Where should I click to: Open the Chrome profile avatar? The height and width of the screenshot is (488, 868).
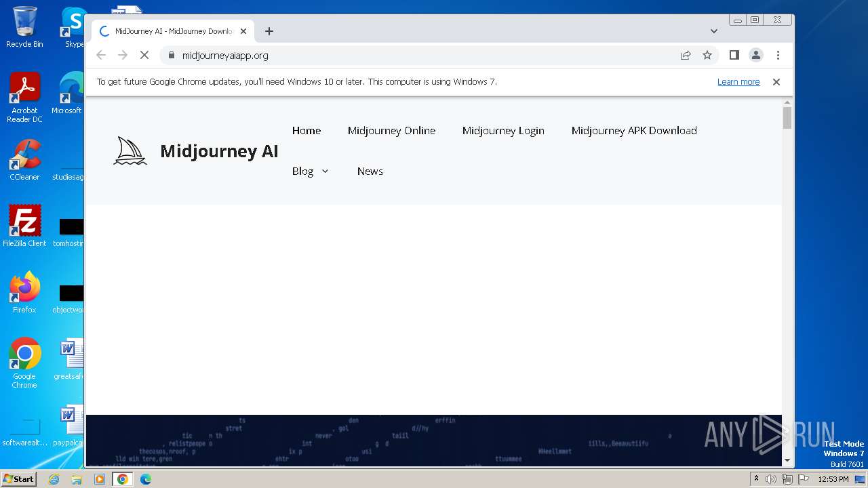pos(756,56)
